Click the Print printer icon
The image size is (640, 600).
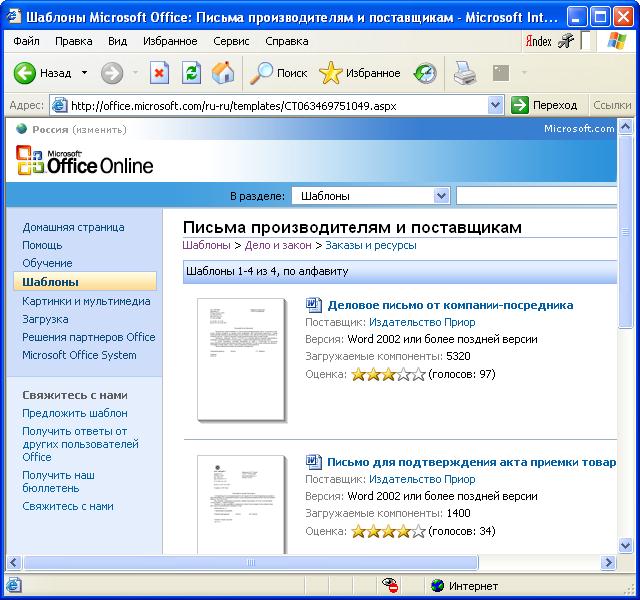click(465, 73)
